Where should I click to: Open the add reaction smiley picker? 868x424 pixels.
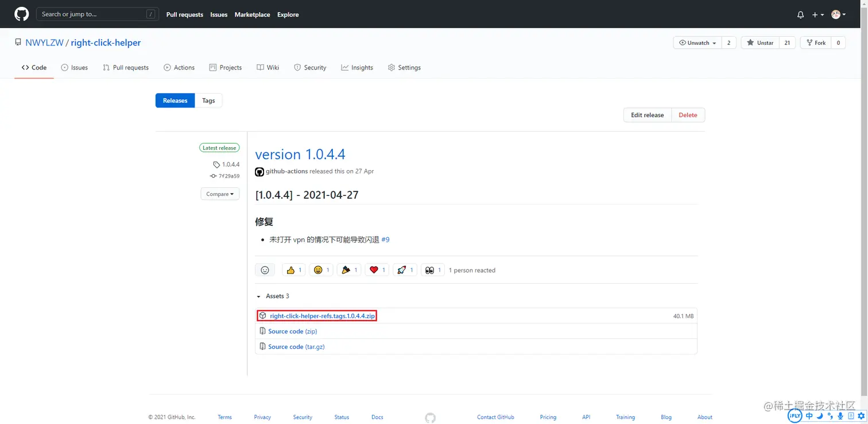click(x=265, y=270)
